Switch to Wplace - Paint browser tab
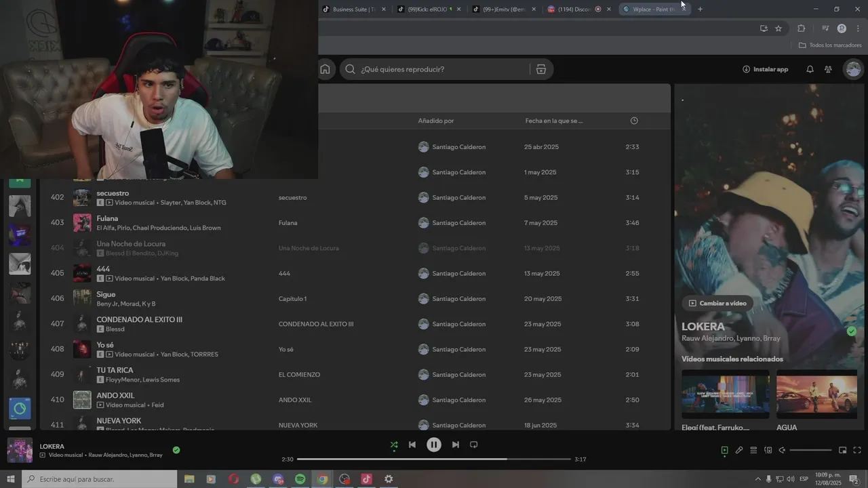This screenshot has height=488, width=868. [x=654, y=9]
